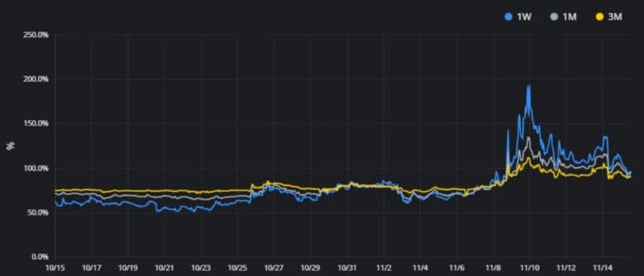Click the 10/31 date label
The width and height of the screenshot is (644, 276).
coord(348,267)
